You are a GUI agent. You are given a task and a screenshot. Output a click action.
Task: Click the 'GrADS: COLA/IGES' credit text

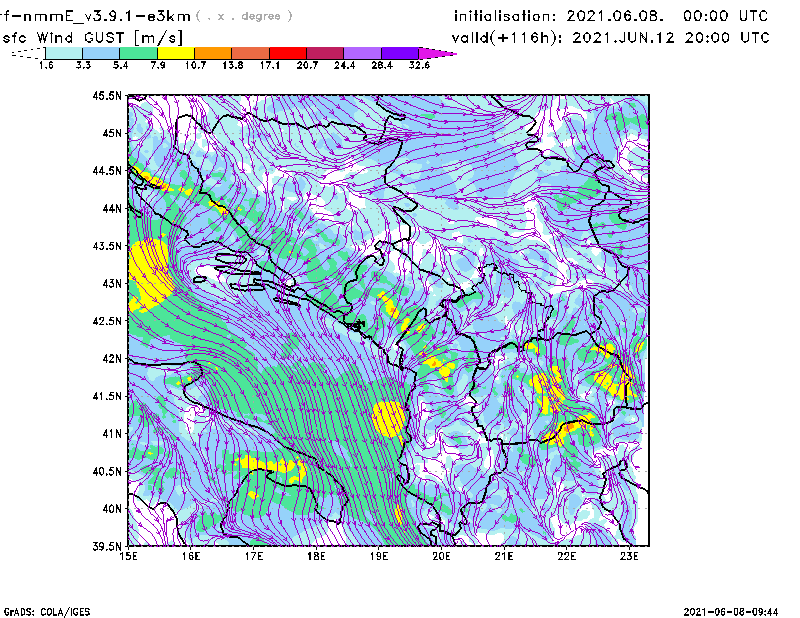47,612
